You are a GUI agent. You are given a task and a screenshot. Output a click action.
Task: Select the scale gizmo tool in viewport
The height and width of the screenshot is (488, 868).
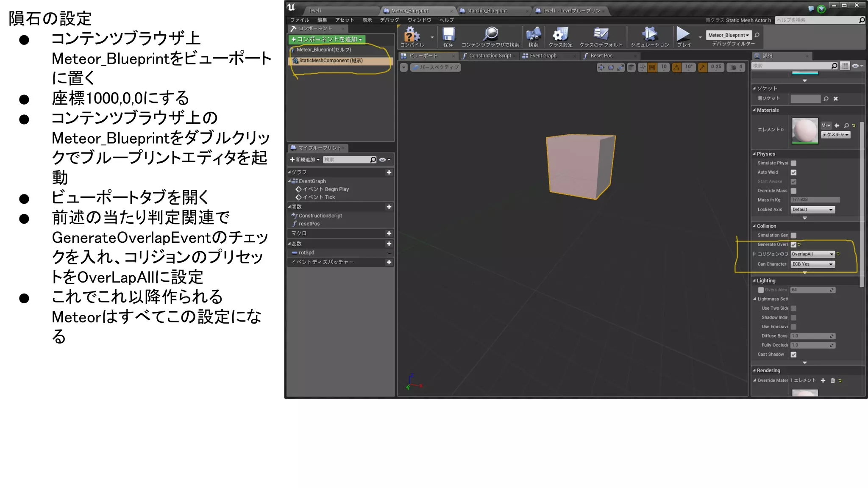coord(620,67)
